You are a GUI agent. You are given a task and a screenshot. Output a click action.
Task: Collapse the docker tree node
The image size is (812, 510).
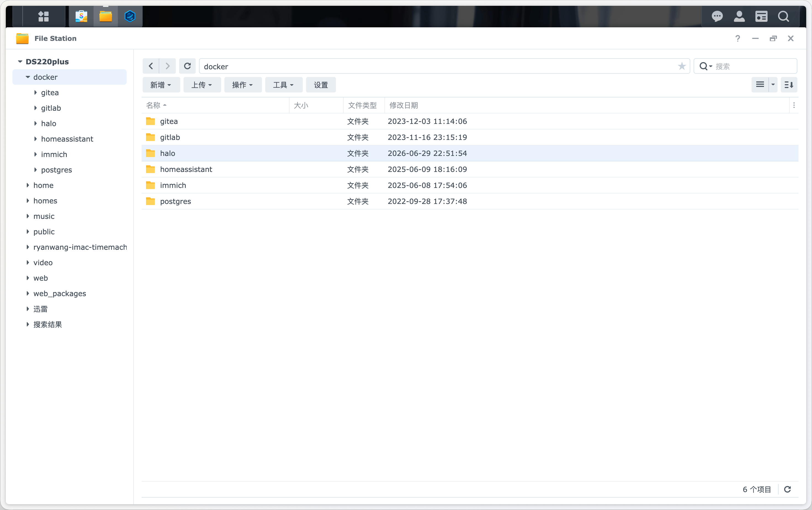pyautogui.click(x=28, y=77)
